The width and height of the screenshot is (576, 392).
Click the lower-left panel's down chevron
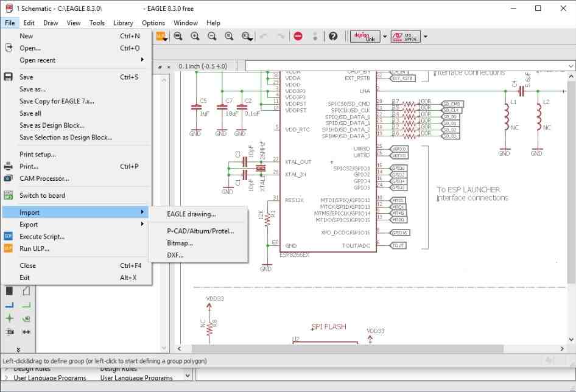click(188, 376)
